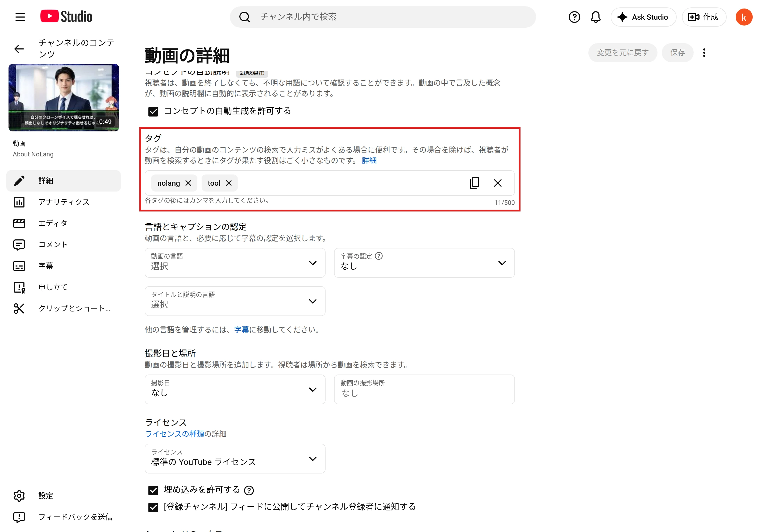Click the help icon next to 埋め込みを許可する
Viewport: 766px width, 532px height.
(x=249, y=490)
